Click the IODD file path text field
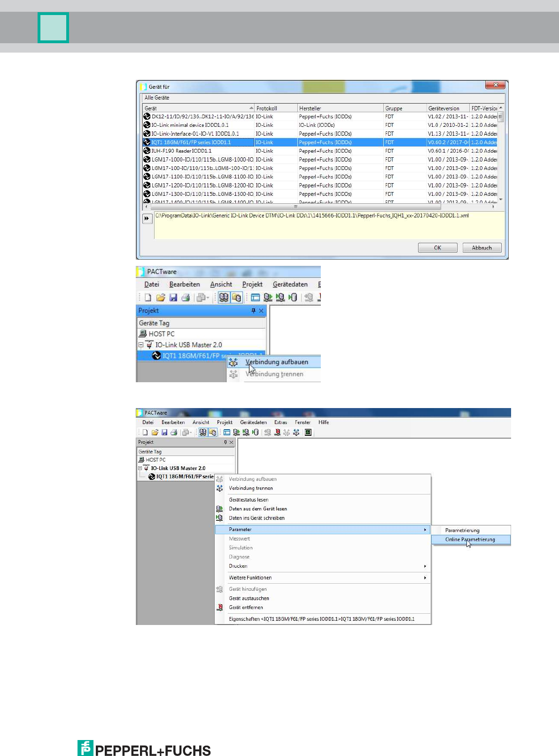 pos(329,225)
